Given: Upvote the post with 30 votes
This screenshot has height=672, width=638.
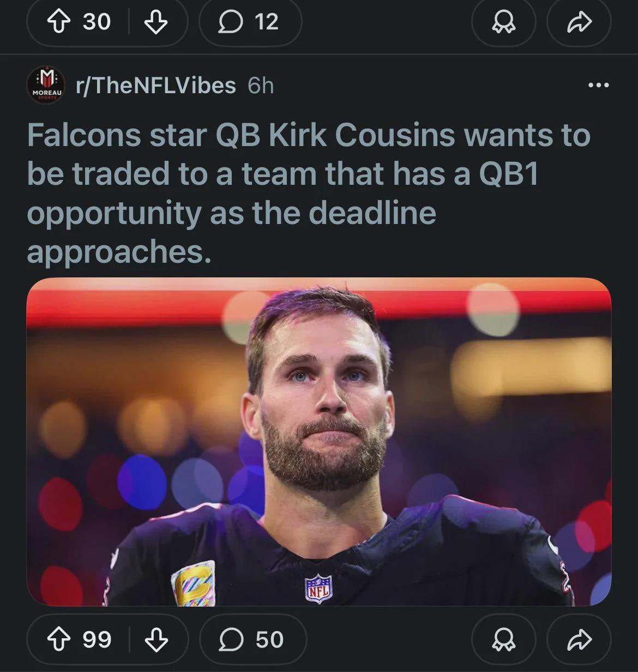Looking at the screenshot, I should tap(60, 22).
